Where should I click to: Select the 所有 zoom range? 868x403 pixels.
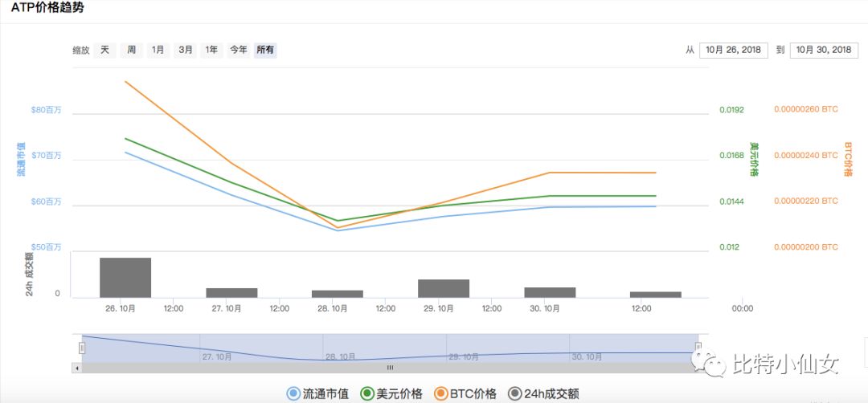tap(265, 50)
